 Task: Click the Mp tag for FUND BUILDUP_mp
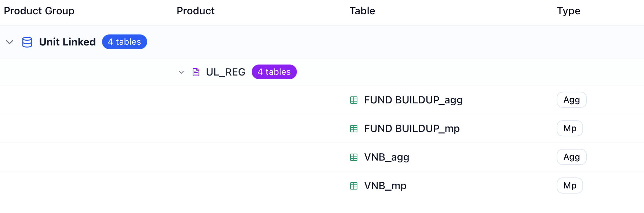pos(570,128)
